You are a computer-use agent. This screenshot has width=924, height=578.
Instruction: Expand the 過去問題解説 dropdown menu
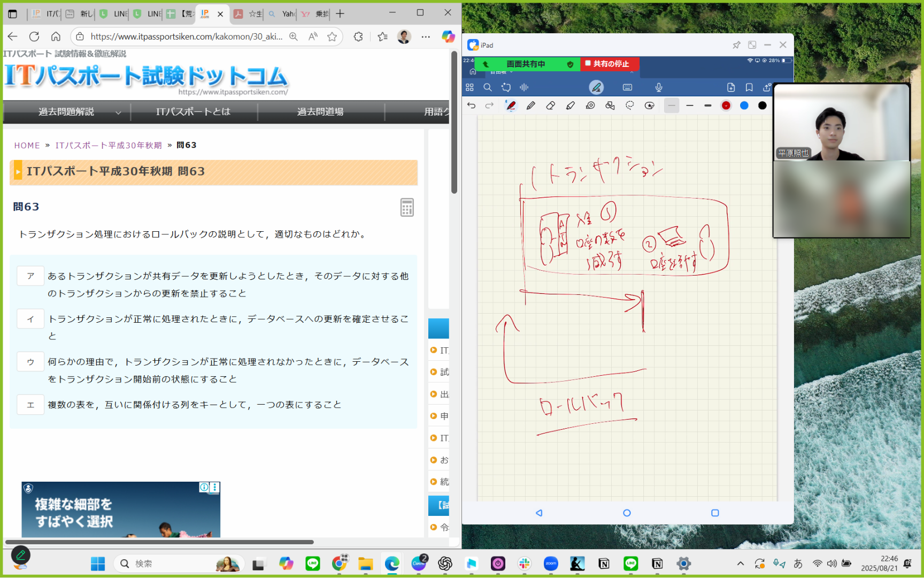coord(118,112)
